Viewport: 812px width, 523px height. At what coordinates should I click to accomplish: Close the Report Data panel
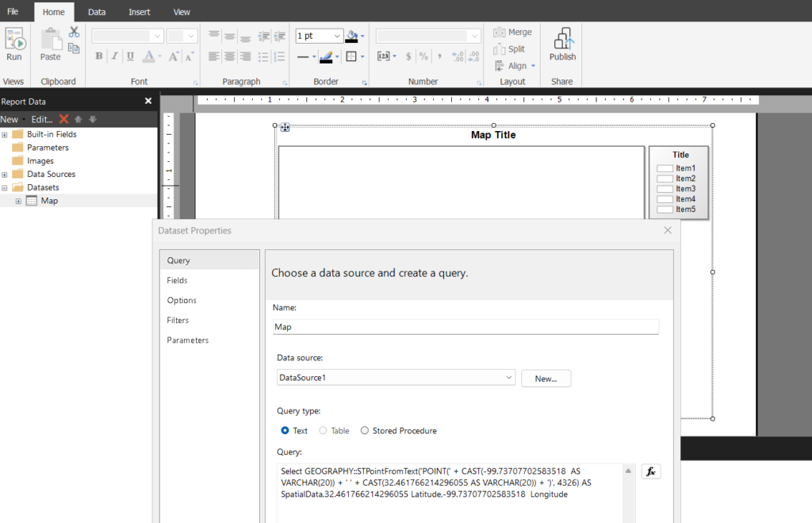tap(148, 101)
